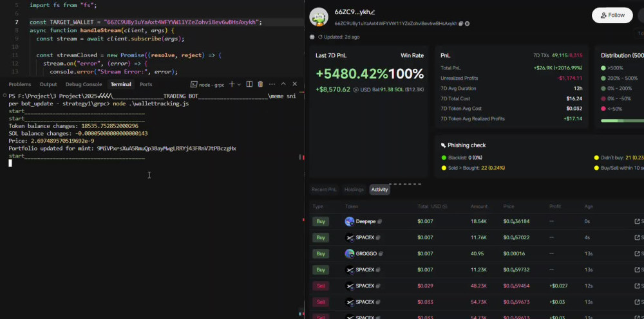644x319 pixels.
Task: Create a new terminal with plus icon
Action: pyautogui.click(x=232, y=84)
